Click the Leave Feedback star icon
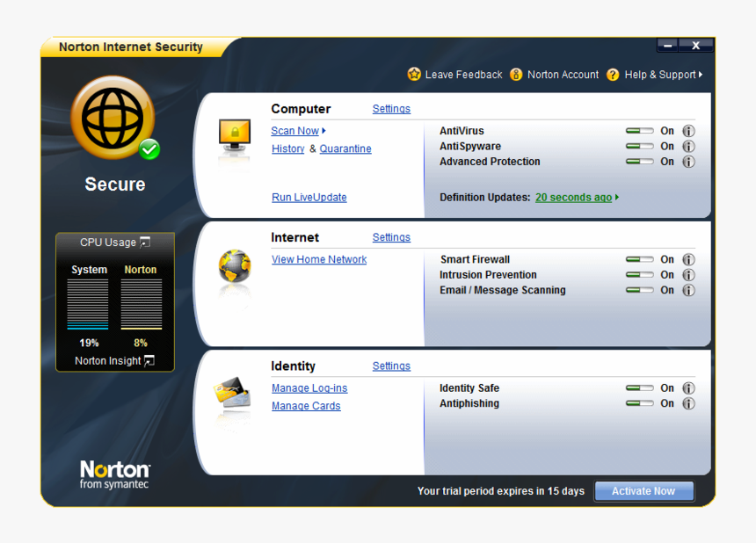Screen dimensions: 756x543 click(x=414, y=74)
